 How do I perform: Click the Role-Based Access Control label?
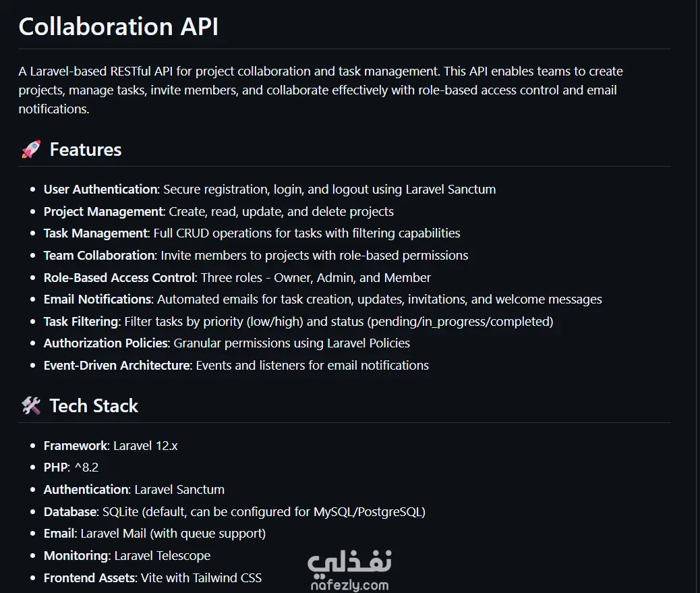pos(119,278)
